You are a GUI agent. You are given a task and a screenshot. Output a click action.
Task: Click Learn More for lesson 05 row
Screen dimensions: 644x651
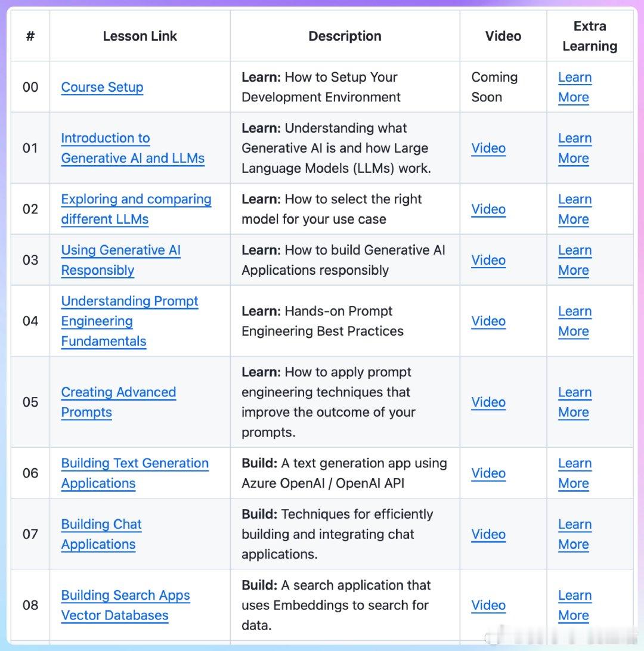click(575, 402)
